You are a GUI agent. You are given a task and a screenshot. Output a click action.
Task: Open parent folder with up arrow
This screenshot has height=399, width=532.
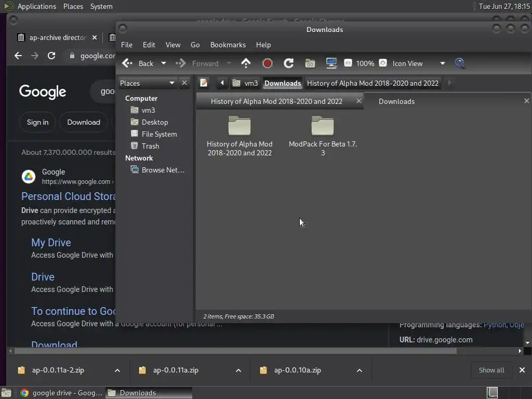[246, 63]
